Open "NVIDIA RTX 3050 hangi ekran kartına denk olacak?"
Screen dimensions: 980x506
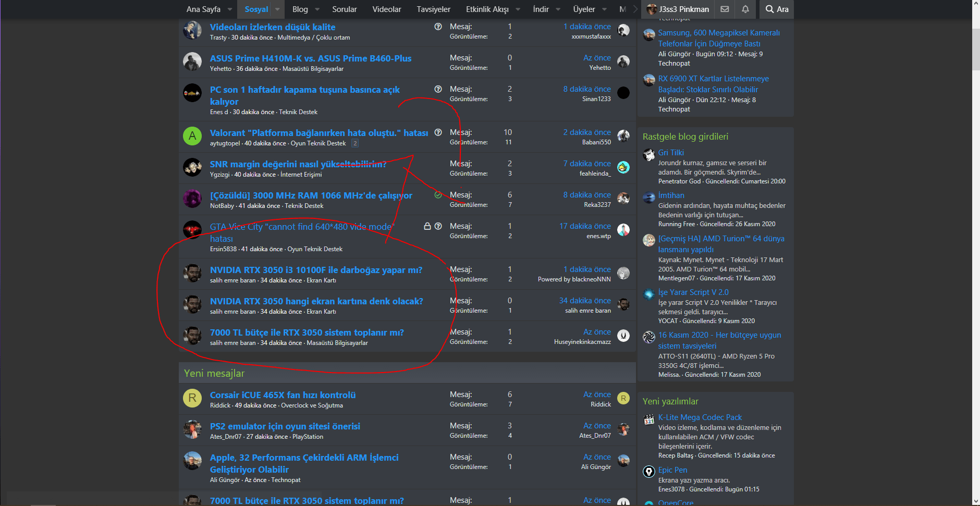point(316,301)
